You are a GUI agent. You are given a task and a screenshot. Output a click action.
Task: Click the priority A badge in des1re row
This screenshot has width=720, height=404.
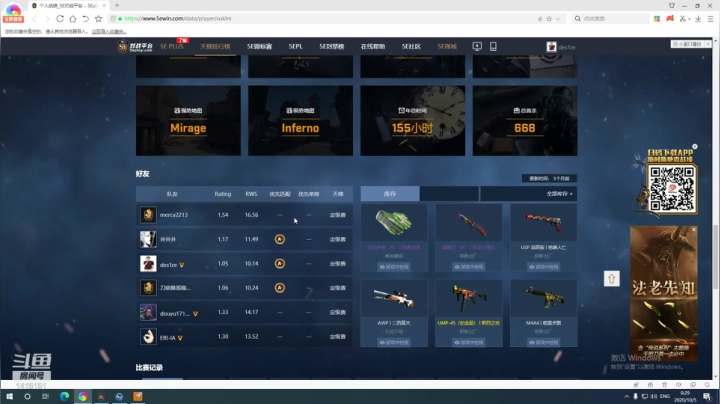click(x=280, y=264)
